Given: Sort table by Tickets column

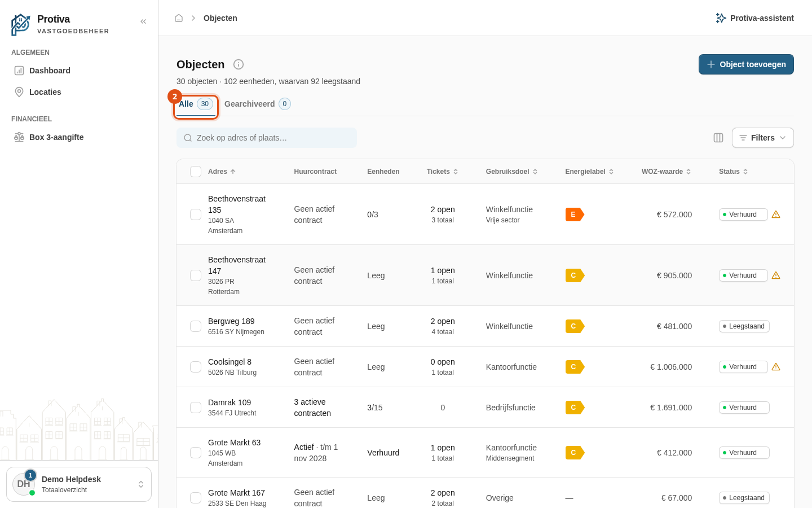Looking at the screenshot, I should [442, 172].
